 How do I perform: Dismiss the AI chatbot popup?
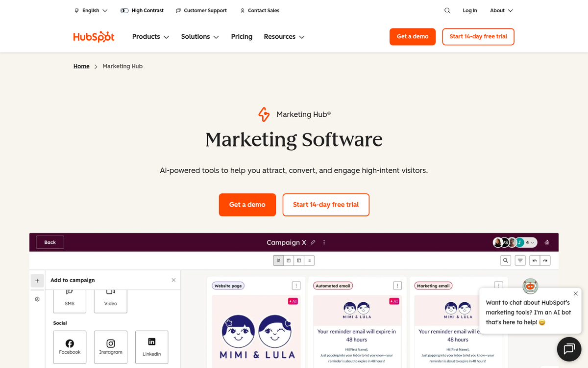pyautogui.click(x=575, y=293)
